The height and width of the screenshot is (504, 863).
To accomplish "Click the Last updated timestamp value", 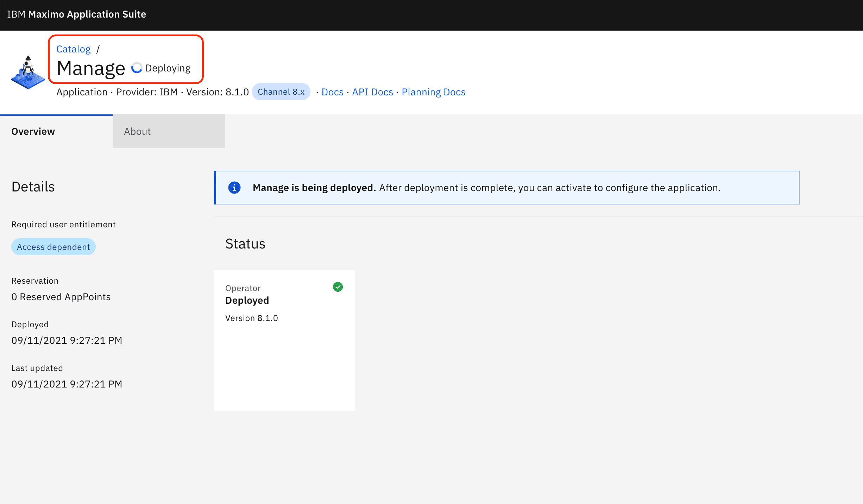I will [67, 384].
